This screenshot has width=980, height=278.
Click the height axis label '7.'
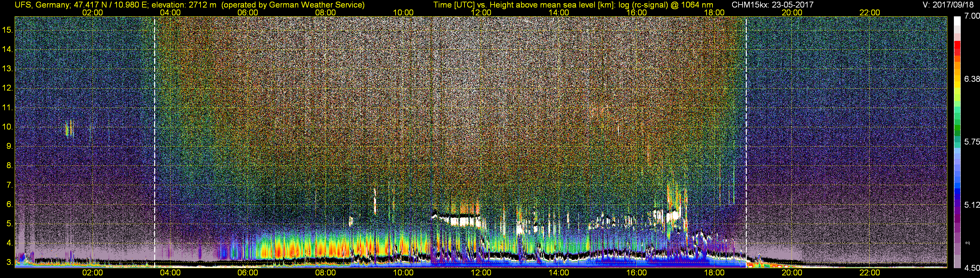click(x=10, y=185)
